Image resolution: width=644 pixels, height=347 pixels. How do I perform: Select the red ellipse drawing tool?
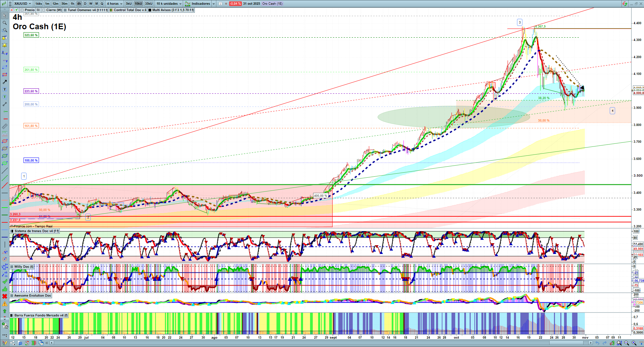[5, 141]
